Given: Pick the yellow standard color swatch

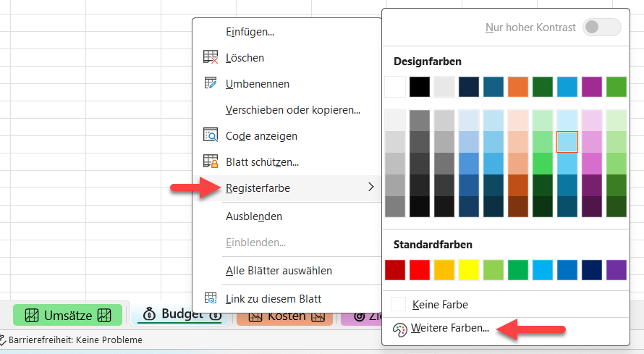Looking at the screenshot, I should (x=469, y=270).
